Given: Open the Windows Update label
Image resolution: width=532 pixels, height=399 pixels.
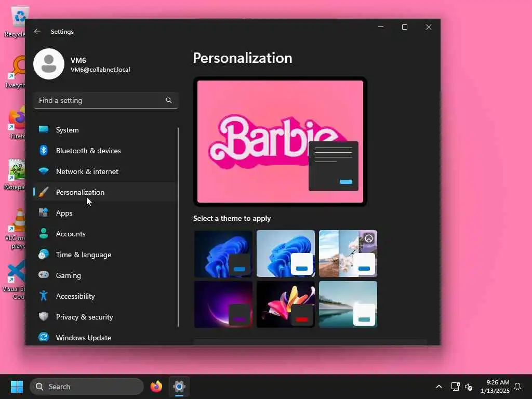Looking at the screenshot, I should pyautogui.click(x=84, y=338).
